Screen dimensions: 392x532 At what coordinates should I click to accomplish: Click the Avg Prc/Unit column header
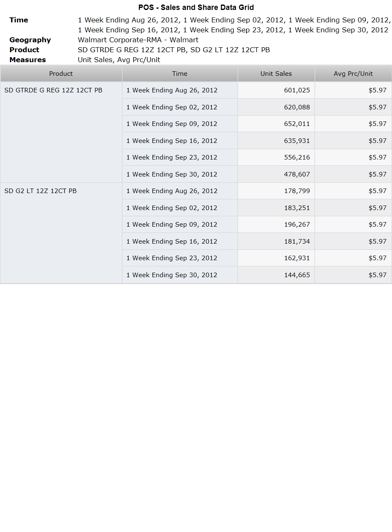point(353,74)
